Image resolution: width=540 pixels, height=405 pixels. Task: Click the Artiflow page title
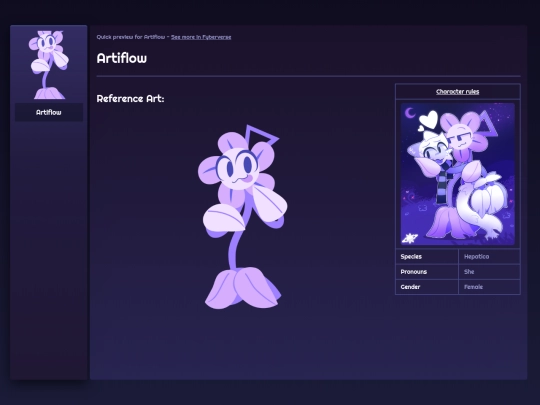pyautogui.click(x=122, y=58)
